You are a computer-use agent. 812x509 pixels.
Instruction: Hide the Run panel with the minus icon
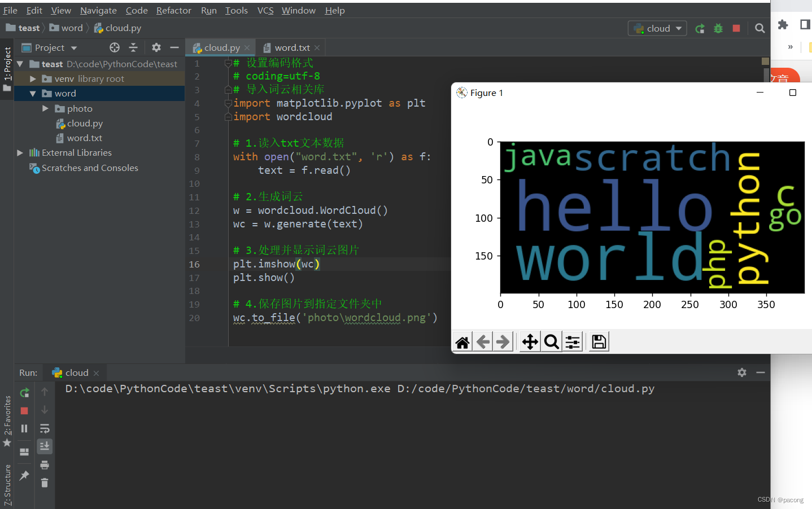tap(761, 372)
